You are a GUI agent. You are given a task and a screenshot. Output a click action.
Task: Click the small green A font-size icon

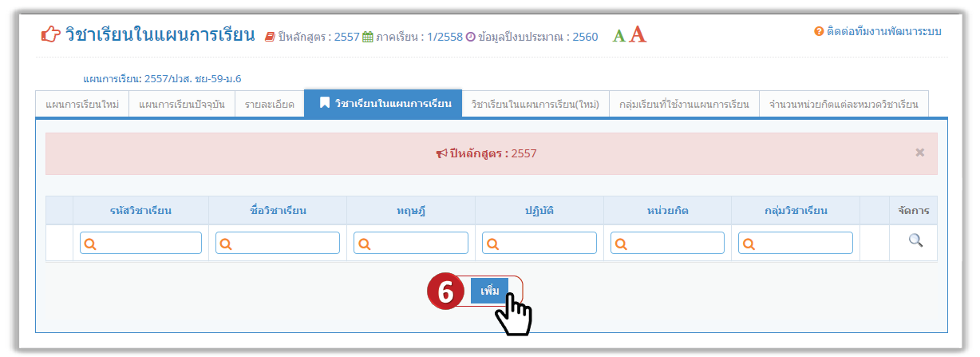point(618,36)
